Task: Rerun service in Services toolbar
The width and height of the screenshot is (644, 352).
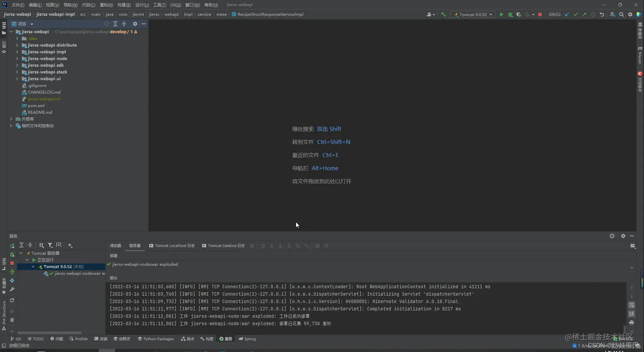Action: click(x=12, y=245)
